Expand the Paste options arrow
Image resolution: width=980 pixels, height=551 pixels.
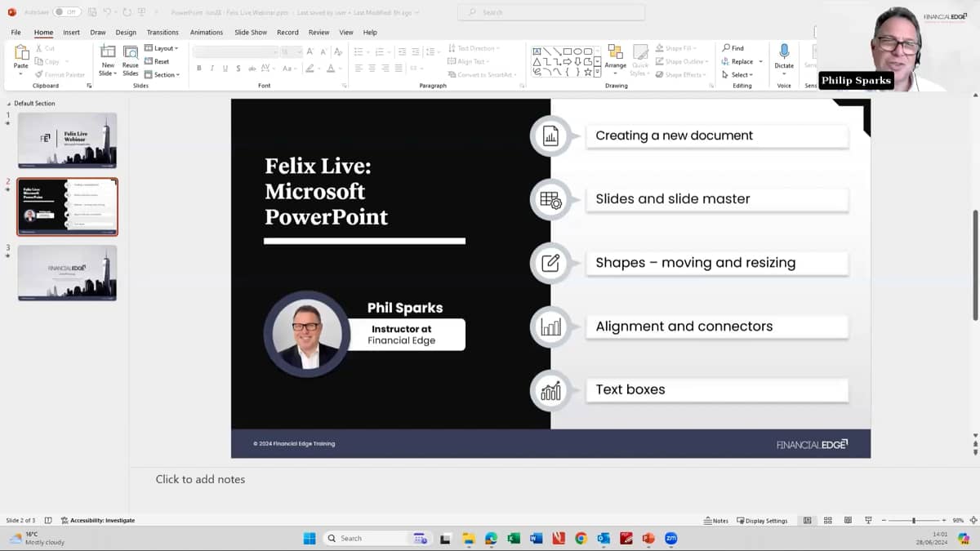point(21,73)
